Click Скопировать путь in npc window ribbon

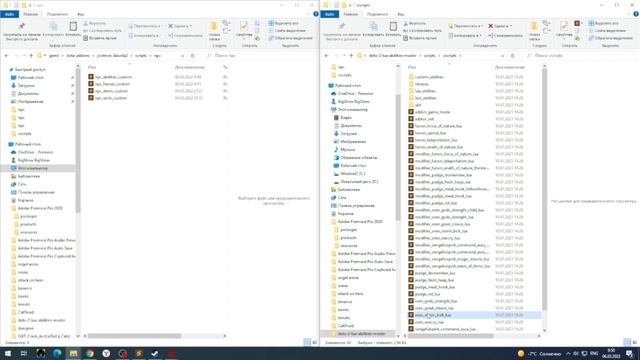click(102, 31)
